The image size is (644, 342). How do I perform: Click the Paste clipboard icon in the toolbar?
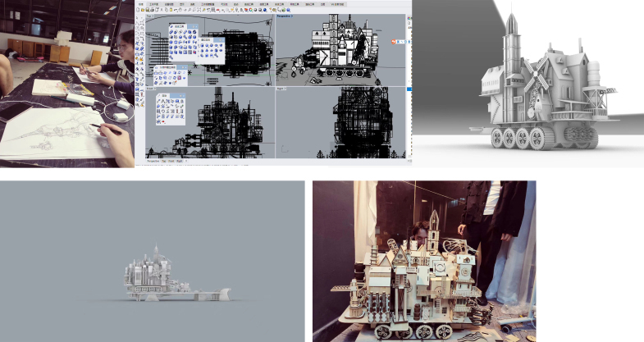coord(171,10)
